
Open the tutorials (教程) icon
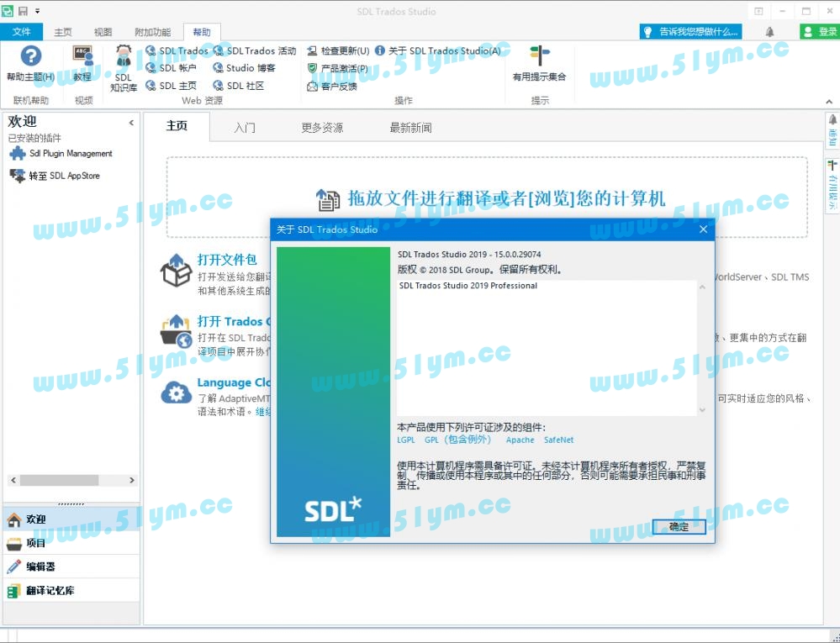pyautogui.click(x=82, y=56)
